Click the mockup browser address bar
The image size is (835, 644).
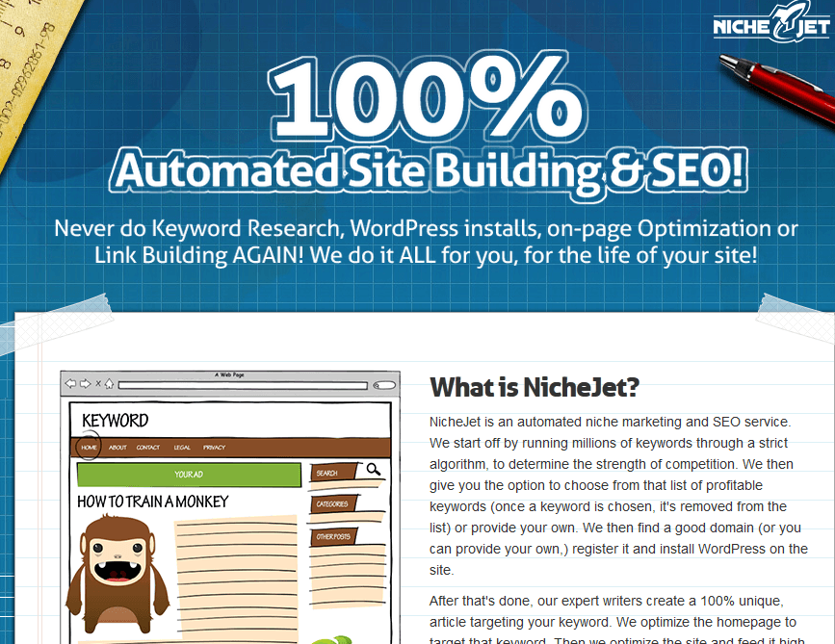(243, 385)
